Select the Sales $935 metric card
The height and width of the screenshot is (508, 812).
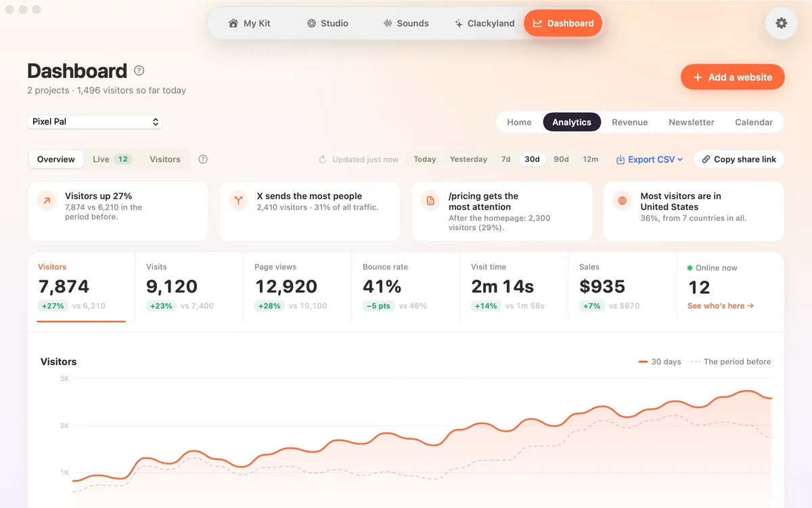click(x=623, y=287)
